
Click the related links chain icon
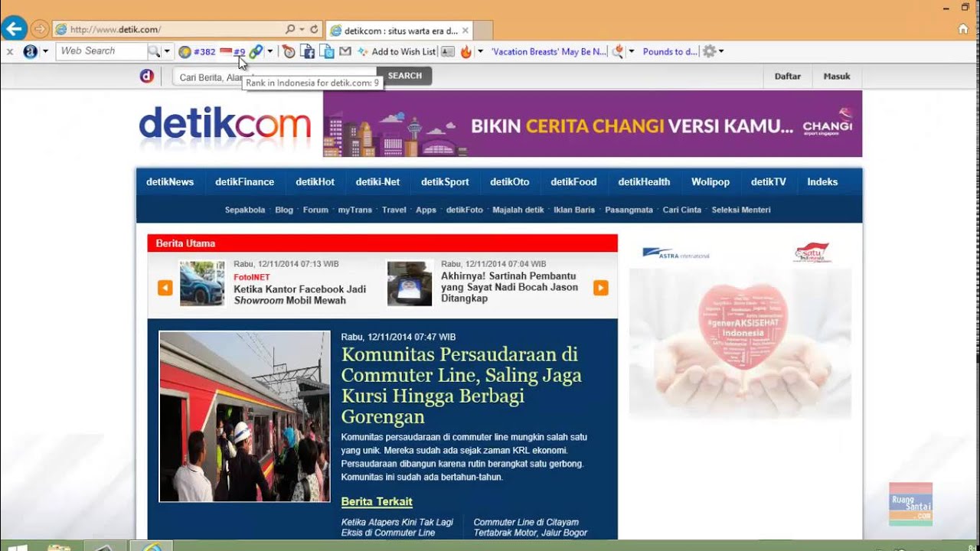[x=256, y=51]
